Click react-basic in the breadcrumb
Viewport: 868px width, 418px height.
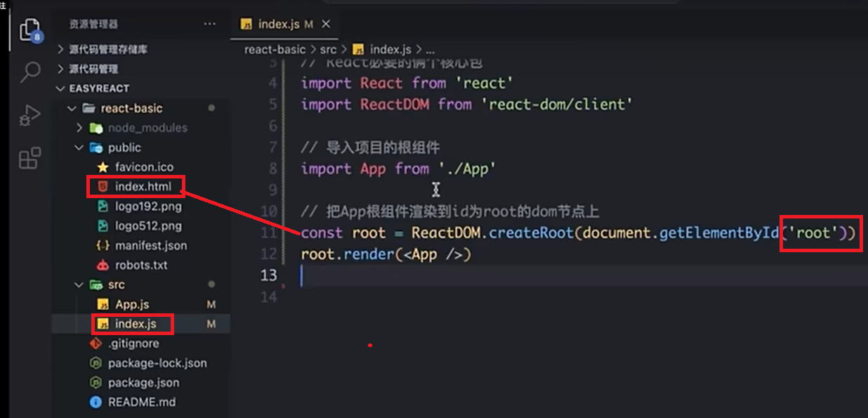pyautogui.click(x=275, y=50)
